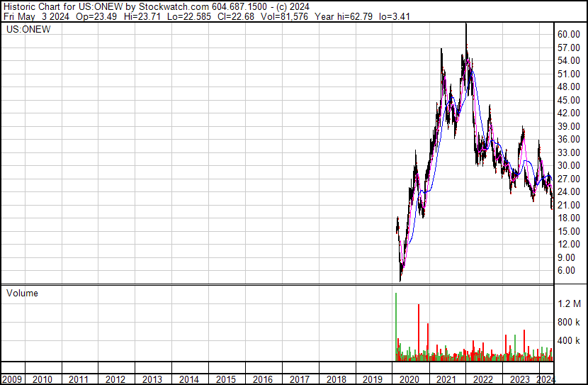Click the 1.2 M volume axis label
588x385 pixels.
click(569, 304)
